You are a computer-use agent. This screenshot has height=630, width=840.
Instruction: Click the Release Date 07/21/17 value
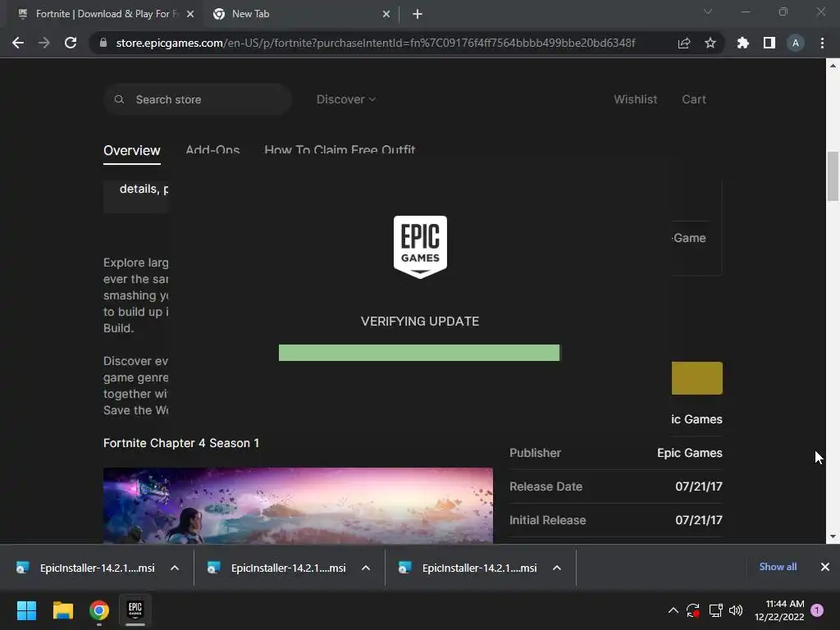click(699, 486)
